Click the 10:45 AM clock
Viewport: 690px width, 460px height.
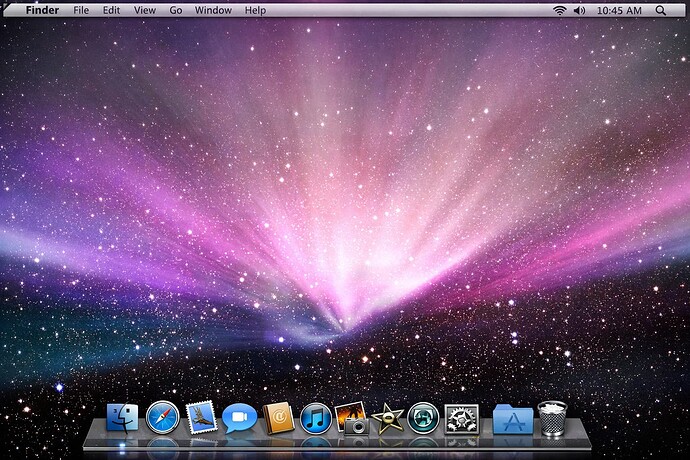(619, 10)
